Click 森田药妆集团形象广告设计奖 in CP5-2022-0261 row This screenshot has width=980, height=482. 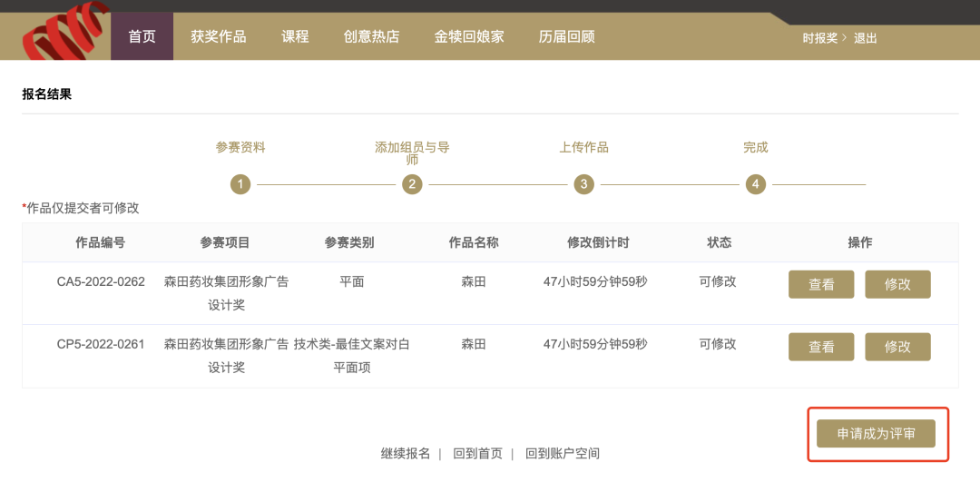226,356
